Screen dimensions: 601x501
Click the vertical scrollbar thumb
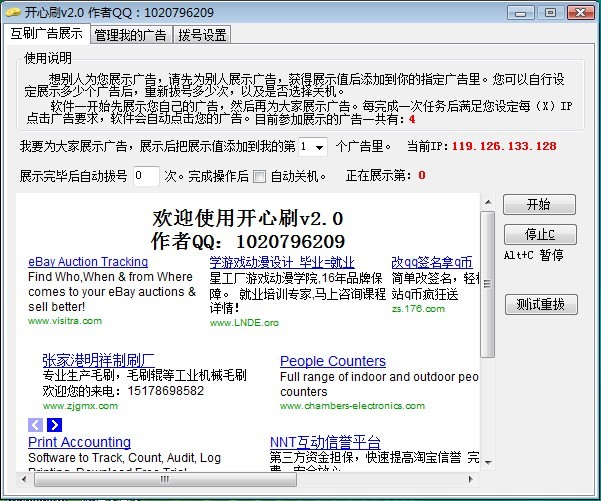pyautogui.click(x=488, y=284)
